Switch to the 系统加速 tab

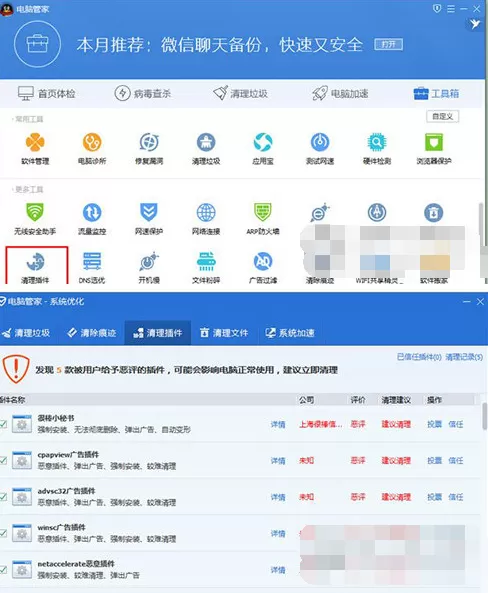(290, 333)
